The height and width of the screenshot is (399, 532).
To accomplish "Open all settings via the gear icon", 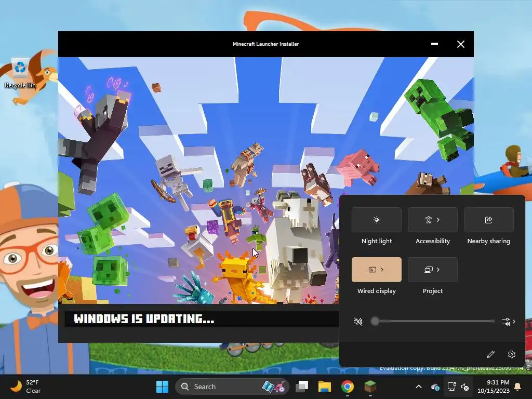I will click(x=512, y=354).
